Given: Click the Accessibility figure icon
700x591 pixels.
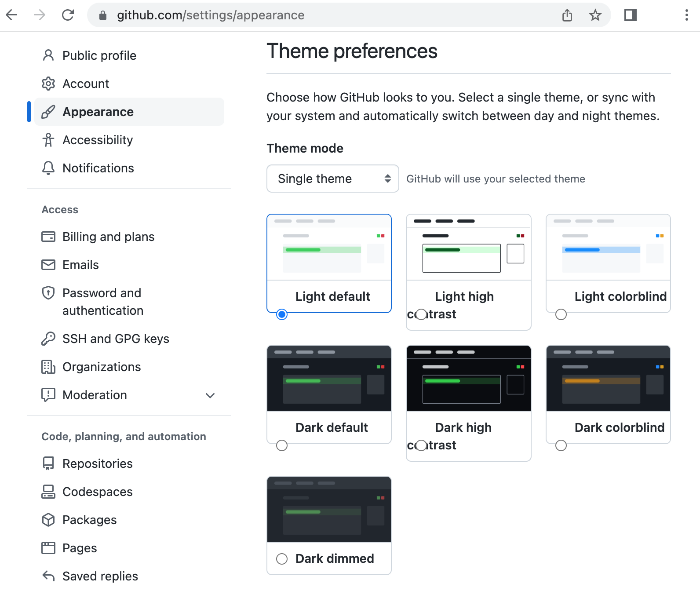Looking at the screenshot, I should (x=48, y=140).
